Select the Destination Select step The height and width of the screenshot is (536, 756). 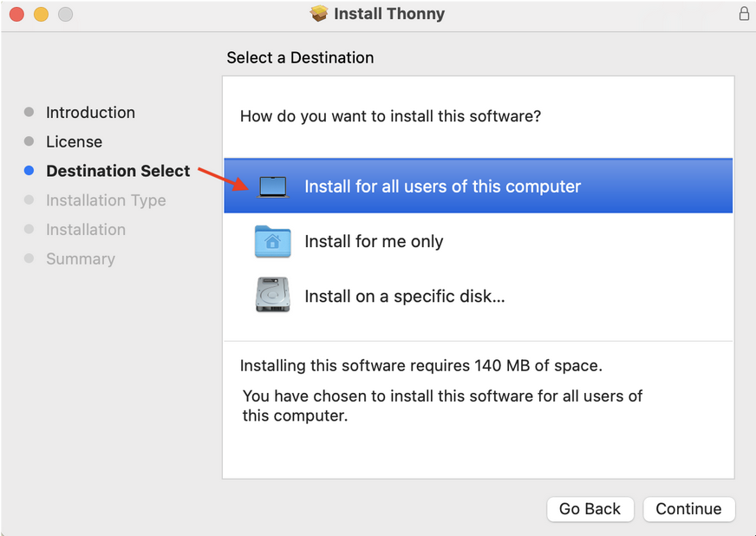pos(118,171)
